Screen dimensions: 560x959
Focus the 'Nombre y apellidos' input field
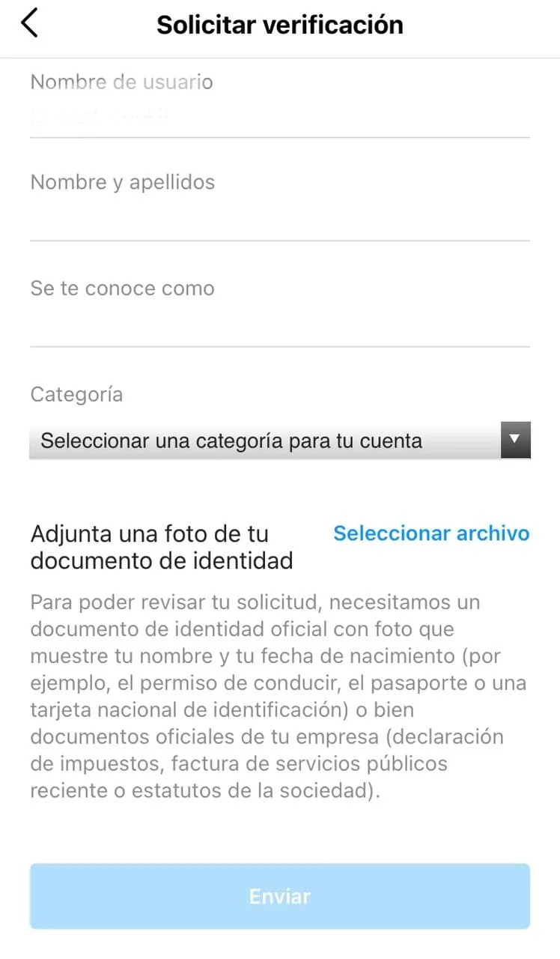coord(280,219)
